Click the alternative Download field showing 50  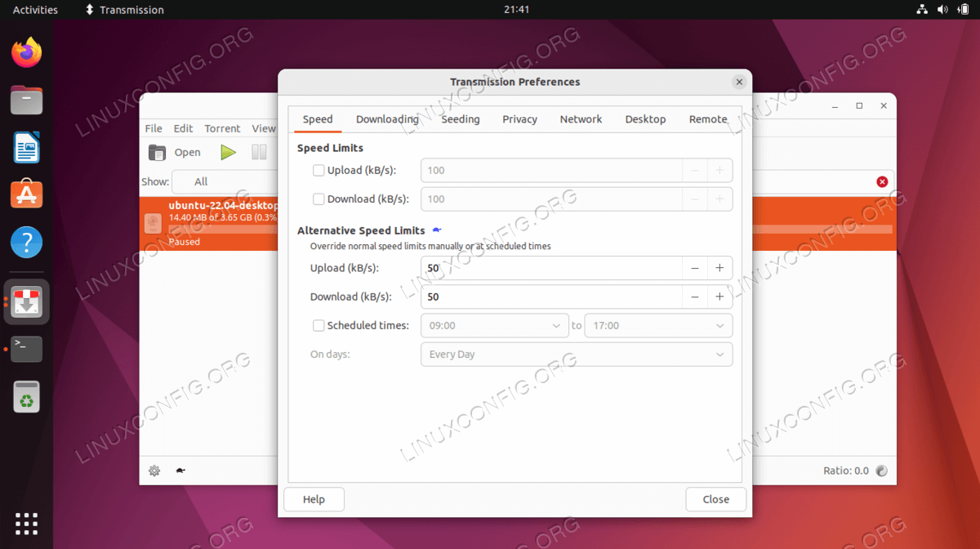(551, 297)
